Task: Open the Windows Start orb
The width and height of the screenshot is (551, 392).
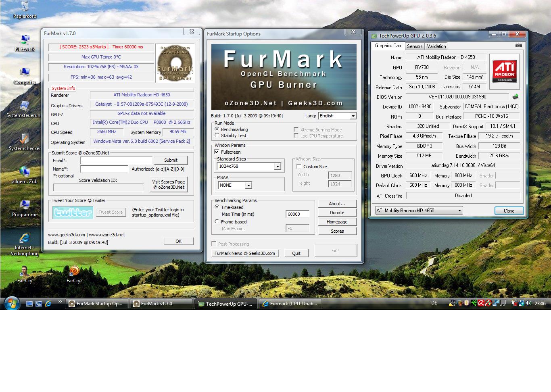Action: tap(12, 303)
